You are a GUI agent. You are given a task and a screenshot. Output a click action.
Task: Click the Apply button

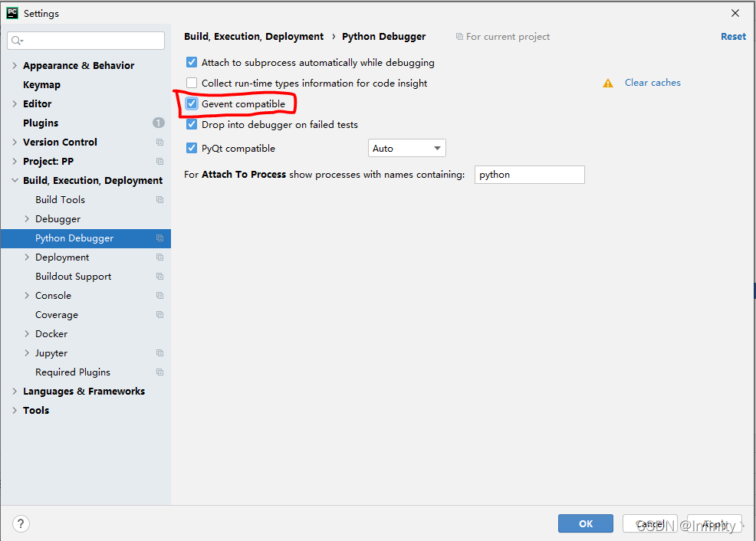[715, 523]
